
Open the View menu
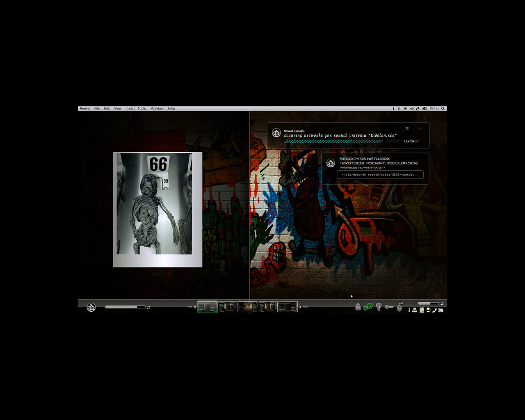tap(118, 109)
